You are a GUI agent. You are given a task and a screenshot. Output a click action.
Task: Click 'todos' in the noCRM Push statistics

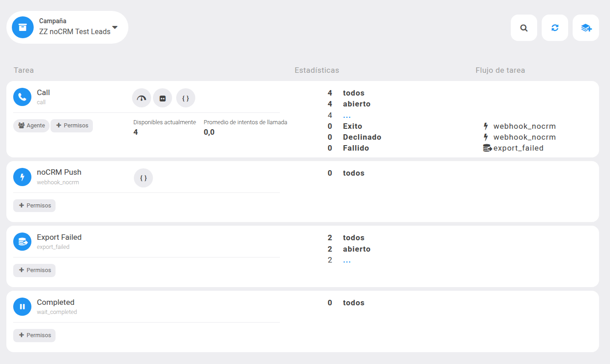[354, 173]
